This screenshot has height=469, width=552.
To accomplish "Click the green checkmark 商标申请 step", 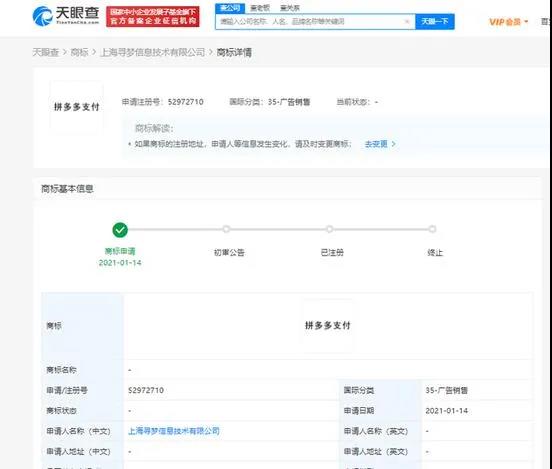I will point(120,230).
